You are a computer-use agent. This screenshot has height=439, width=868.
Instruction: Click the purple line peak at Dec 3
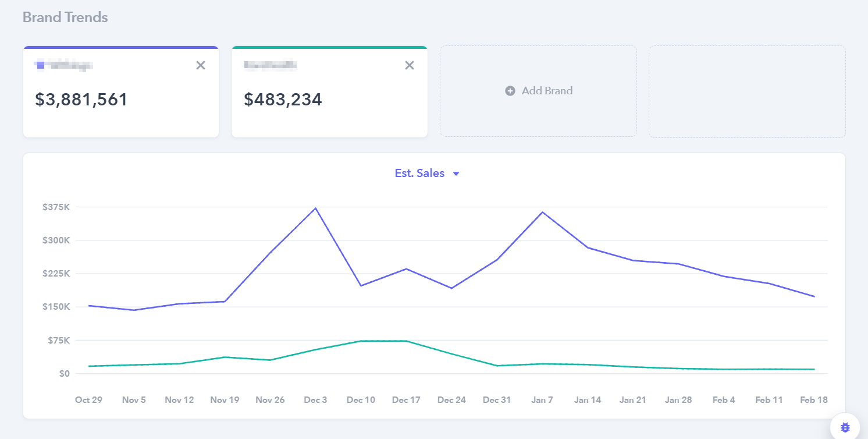point(315,208)
